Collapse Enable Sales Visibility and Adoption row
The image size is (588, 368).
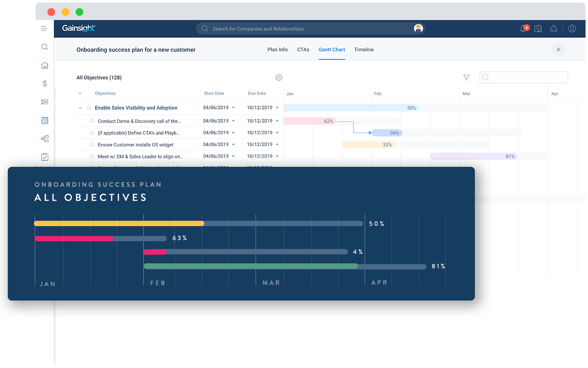point(80,108)
